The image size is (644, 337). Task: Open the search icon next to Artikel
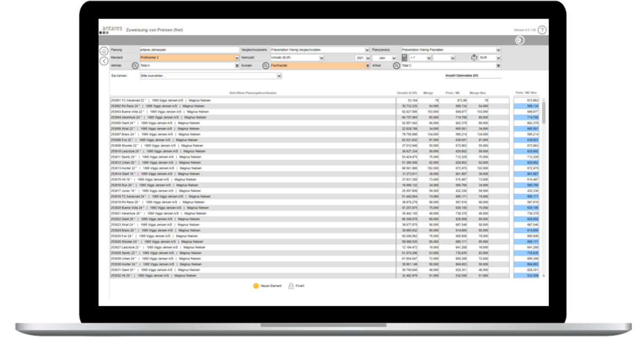[397, 65]
